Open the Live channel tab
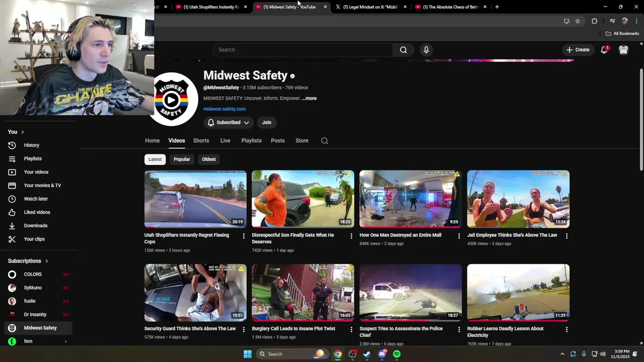 [225, 141]
